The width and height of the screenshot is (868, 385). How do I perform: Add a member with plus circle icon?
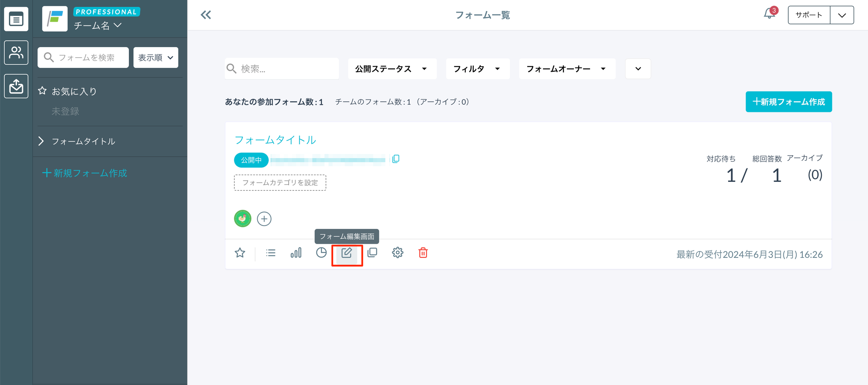(264, 219)
